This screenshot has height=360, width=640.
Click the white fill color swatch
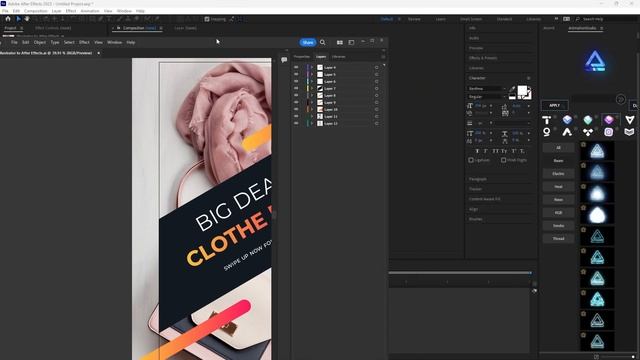[x=522, y=90]
